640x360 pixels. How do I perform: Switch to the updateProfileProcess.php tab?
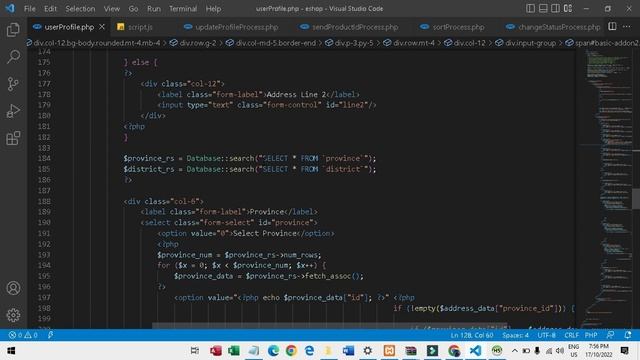236,27
